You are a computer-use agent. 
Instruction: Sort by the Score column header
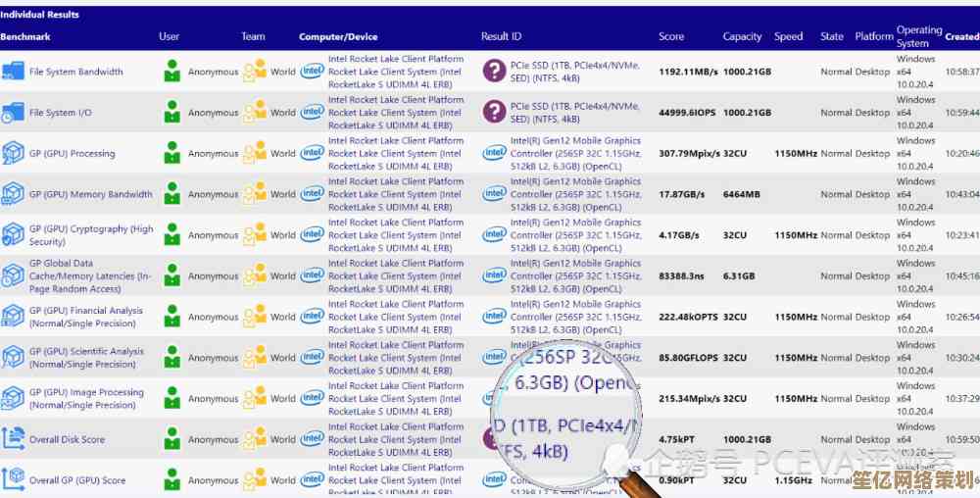coord(671,37)
